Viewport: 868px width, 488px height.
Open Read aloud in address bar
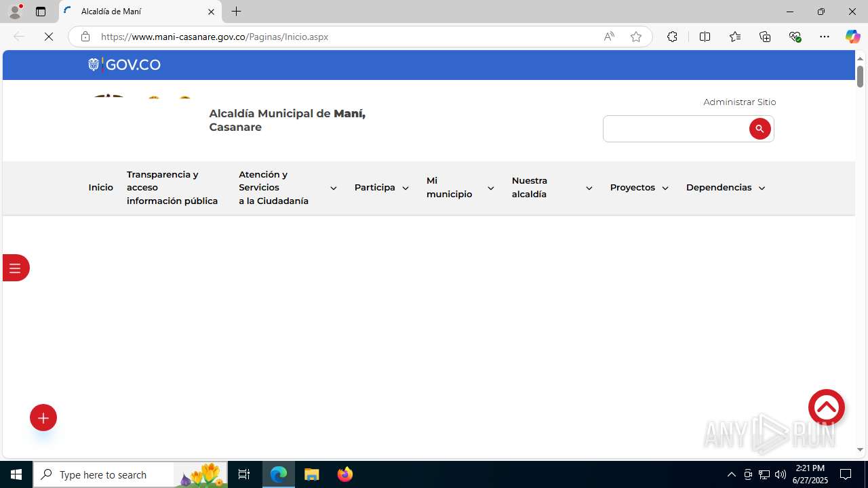click(x=609, y=37)
